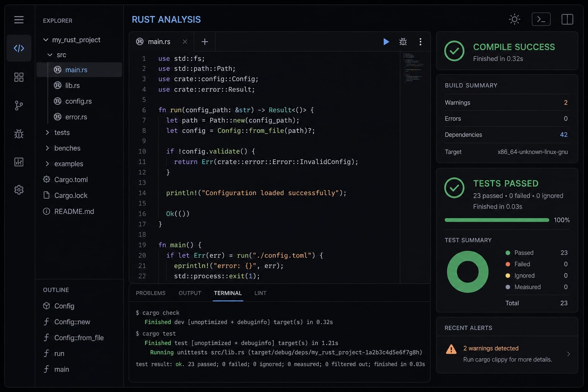Click the green Passed legend dot

(508, 253)
